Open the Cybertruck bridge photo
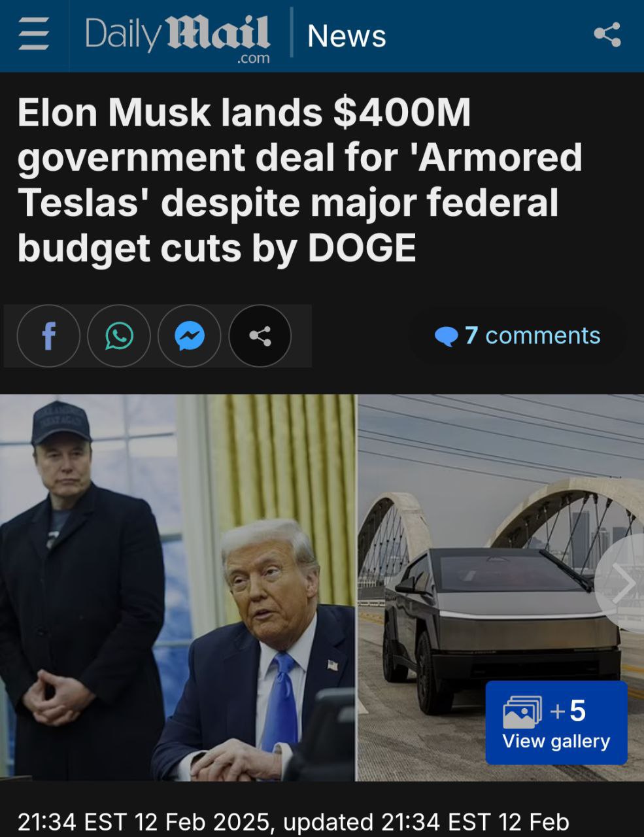The image size is (644, 837). click(501, 587)
